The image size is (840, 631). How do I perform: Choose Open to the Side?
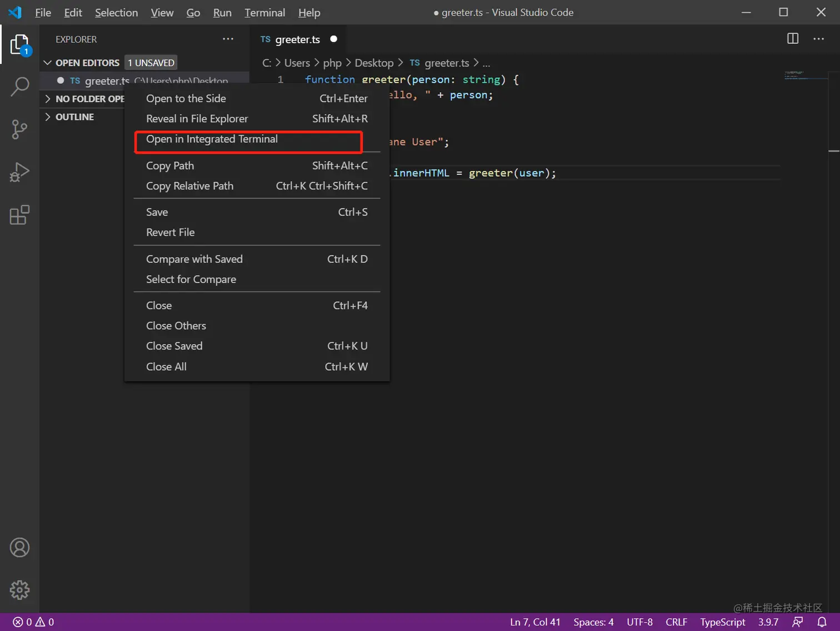[x=257, y=98]
